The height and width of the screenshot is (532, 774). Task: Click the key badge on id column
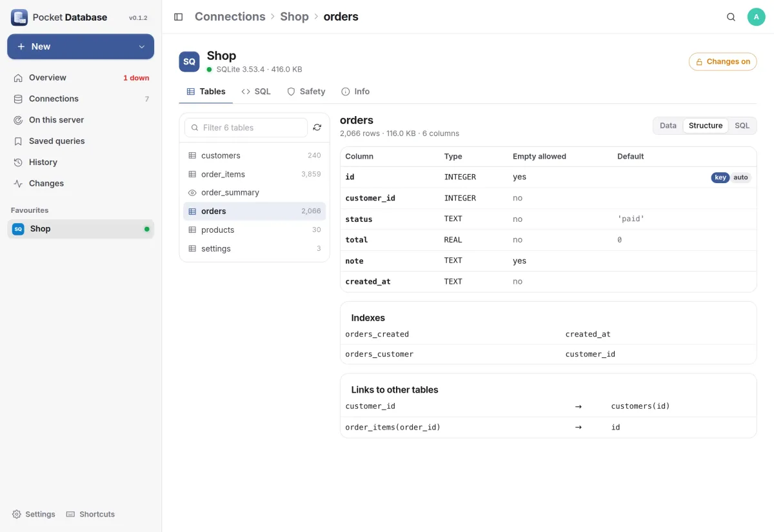[x=720, y=177]
